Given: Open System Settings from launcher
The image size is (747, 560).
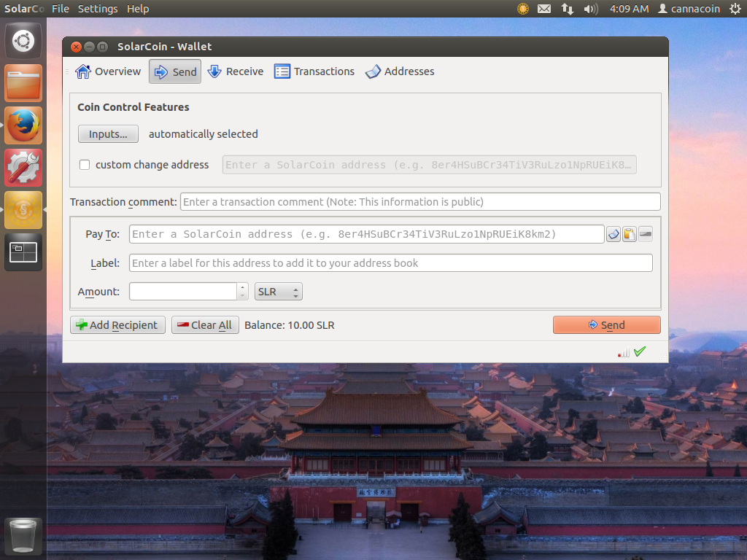Looking at the screenshot, I should coord(23,168).
